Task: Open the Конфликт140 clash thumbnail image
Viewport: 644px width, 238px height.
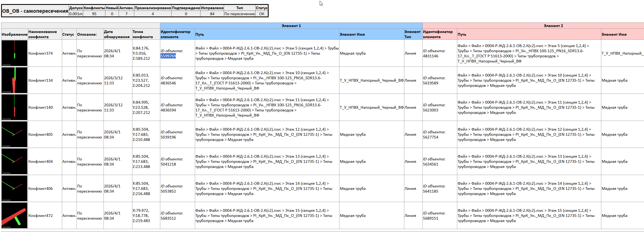Action: [14, 107]
